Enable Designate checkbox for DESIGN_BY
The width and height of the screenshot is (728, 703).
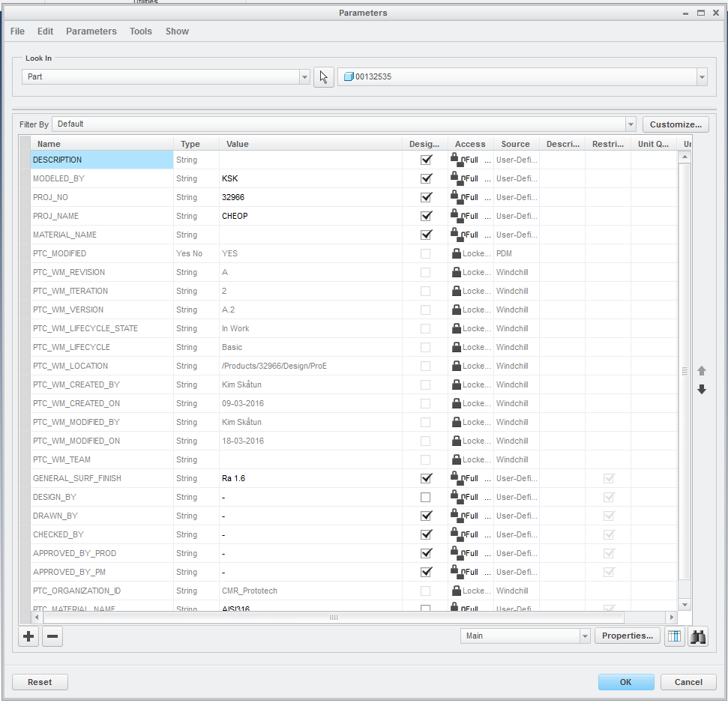point(425,497)
